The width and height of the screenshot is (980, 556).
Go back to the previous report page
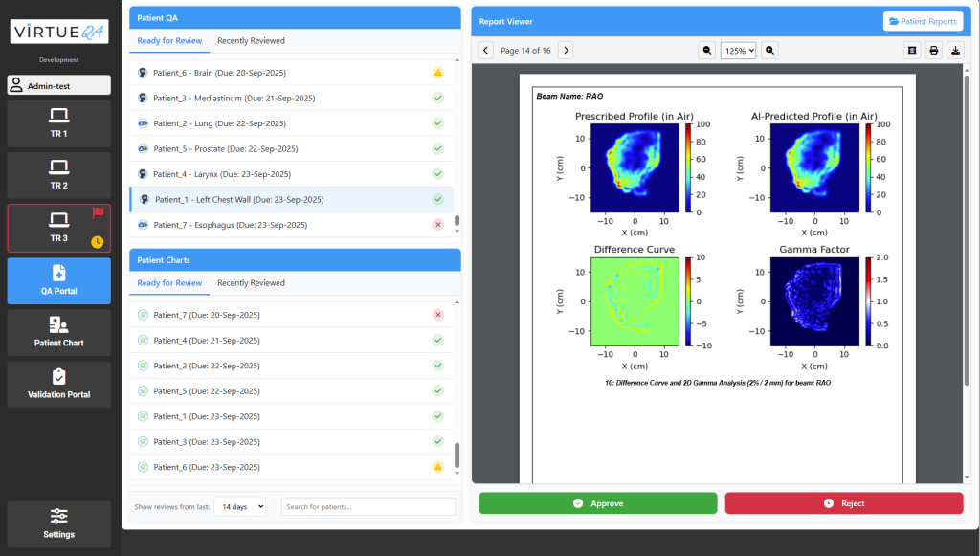(x=485, y=50)
